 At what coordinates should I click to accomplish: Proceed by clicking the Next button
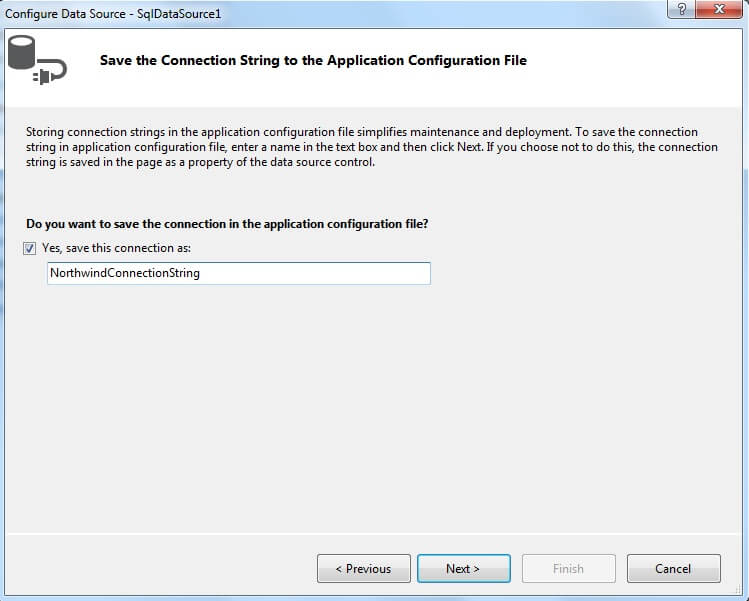click(x=463, y=568)
